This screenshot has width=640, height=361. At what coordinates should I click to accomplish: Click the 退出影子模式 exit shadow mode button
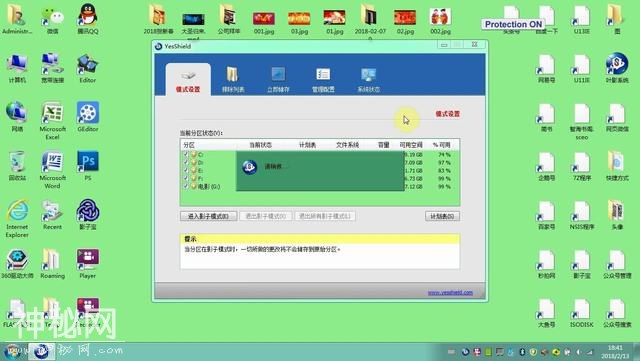point(266,216)
